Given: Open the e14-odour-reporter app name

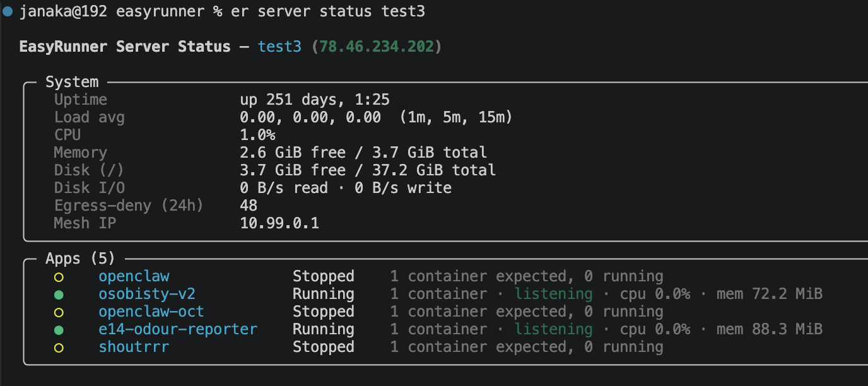Looking at the screenshot, I should 178,329.
